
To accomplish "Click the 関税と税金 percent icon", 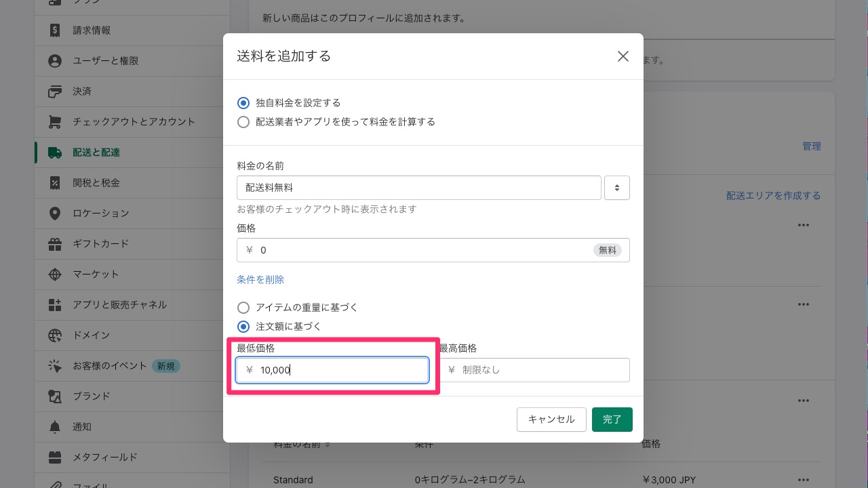I will click(x=55, y=183).
